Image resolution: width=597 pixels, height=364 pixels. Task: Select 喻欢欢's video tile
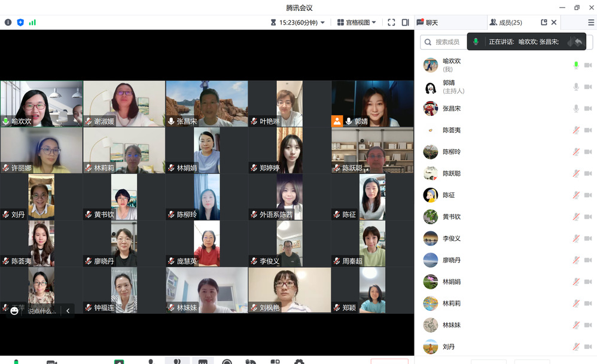pos(41,103)
